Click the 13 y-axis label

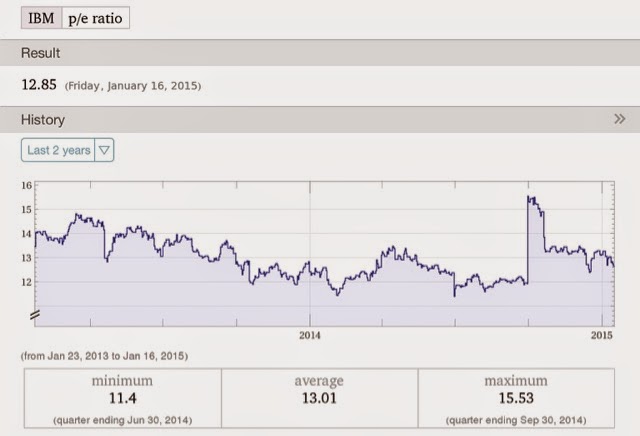[x=27, y=258]
